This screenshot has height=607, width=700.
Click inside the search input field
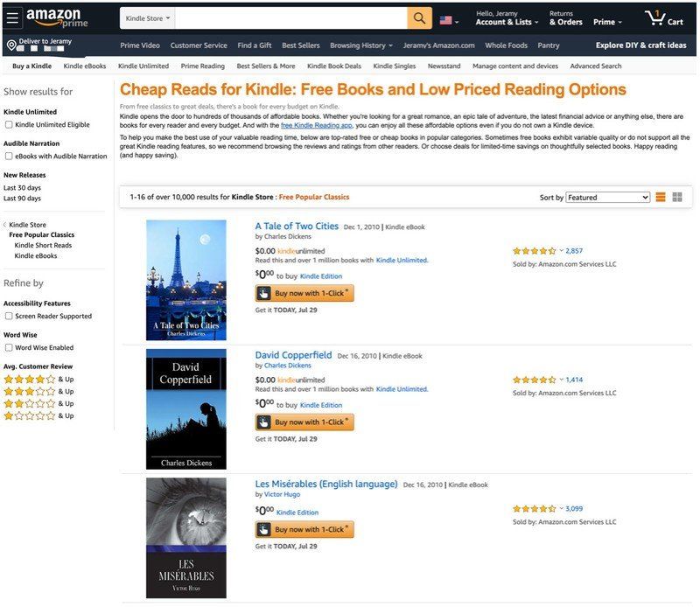[x=289, y=17]
